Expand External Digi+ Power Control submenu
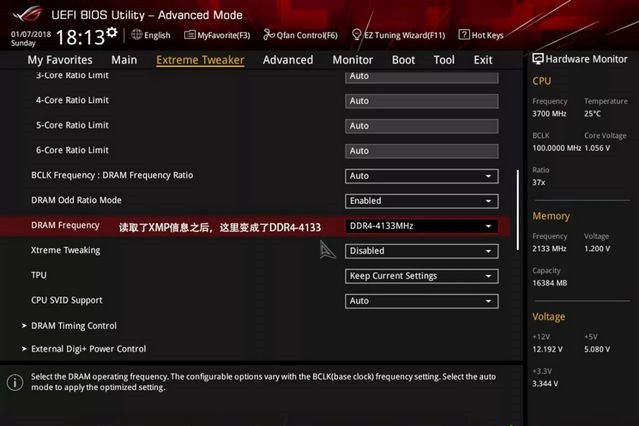The height and width of the screenshot is (426, 639). pyautogui.click(x=88, y=349)
